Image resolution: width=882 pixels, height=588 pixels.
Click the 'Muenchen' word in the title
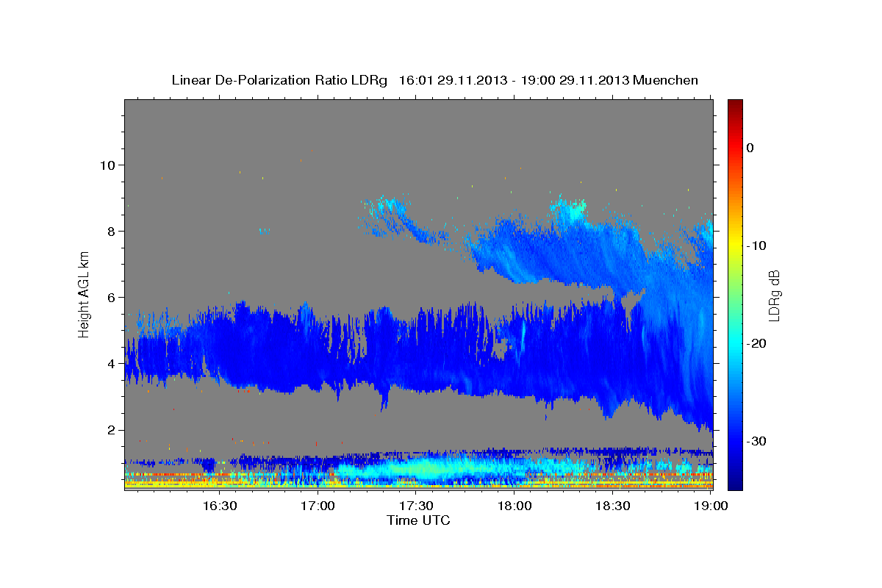click(667, 80)
